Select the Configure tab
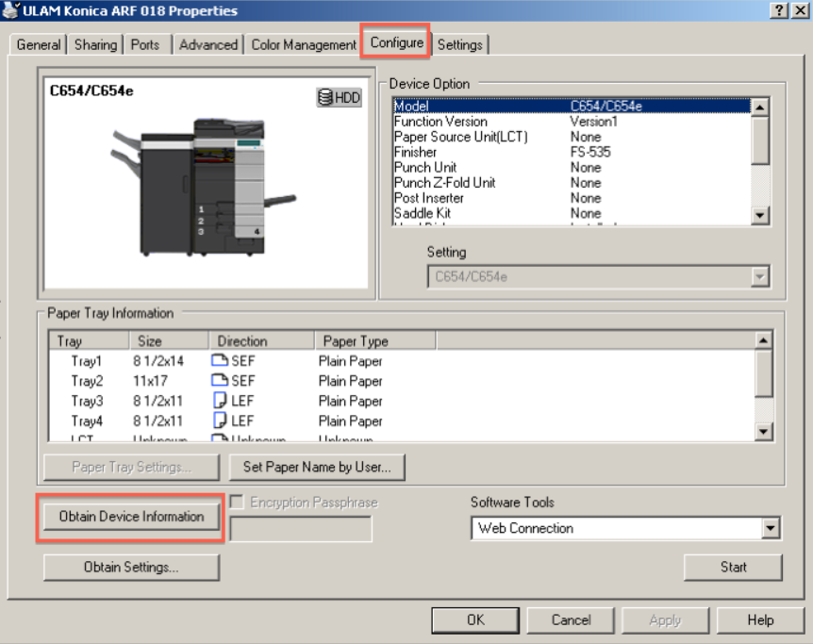This screenshot has height=644, width=813. [397, 42]
